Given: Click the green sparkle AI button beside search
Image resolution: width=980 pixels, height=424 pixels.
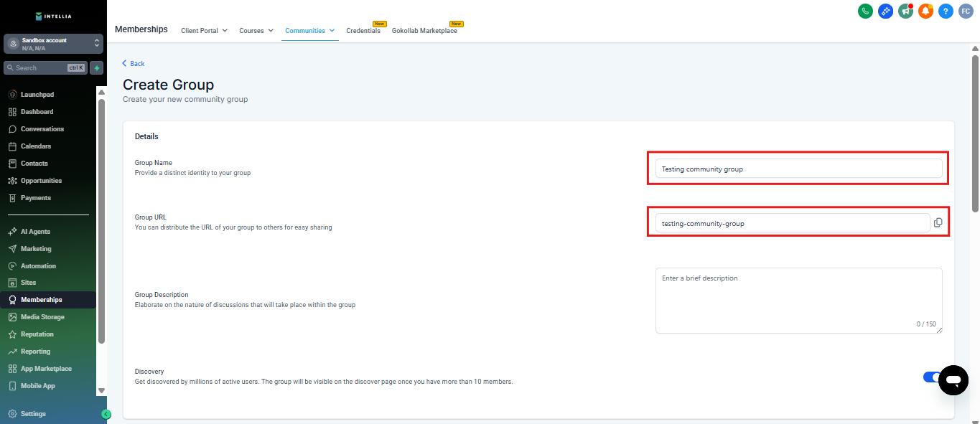Looking at the screenshot, I should (x=97, y=68).
